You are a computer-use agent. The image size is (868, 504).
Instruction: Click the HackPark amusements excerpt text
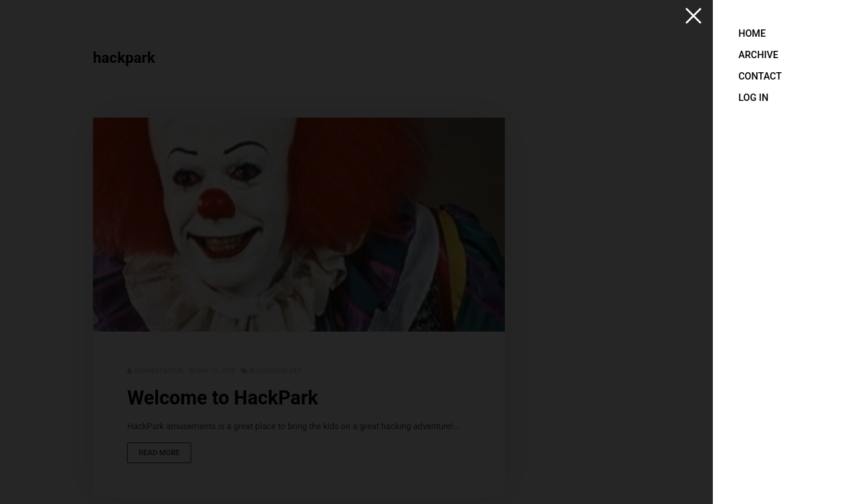[x=293, y=426]
